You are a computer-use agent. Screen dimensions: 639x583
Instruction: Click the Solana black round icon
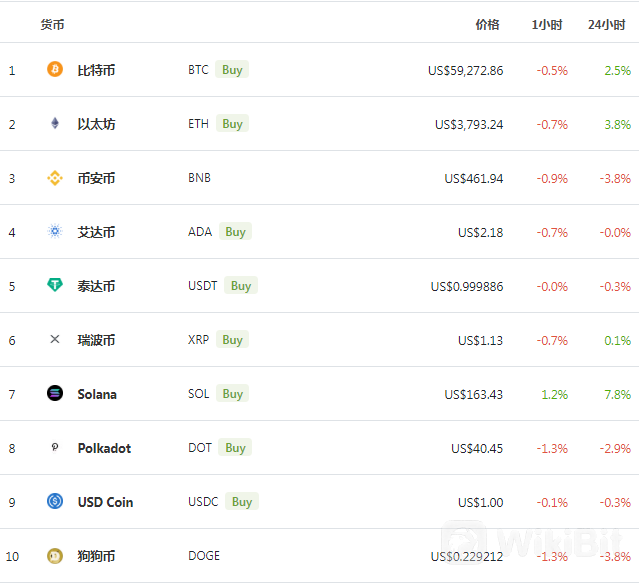55,393
